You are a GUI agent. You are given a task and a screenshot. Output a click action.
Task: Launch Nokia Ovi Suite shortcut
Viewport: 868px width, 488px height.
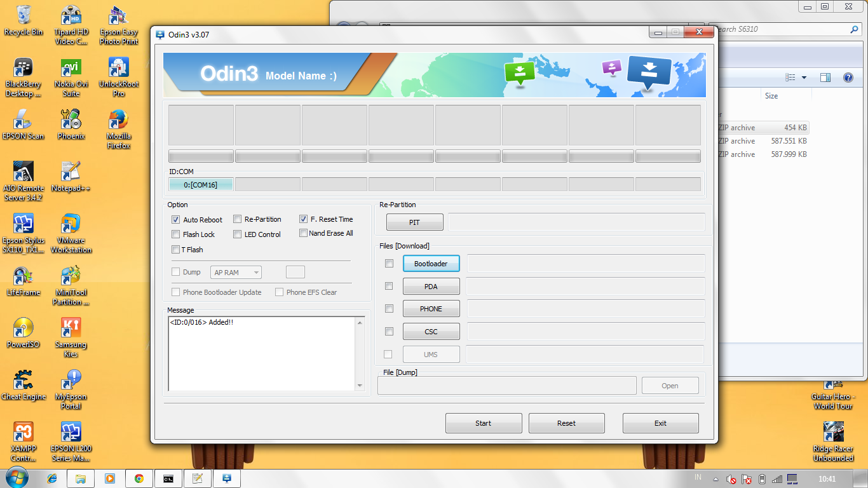[x=71, y=78]
